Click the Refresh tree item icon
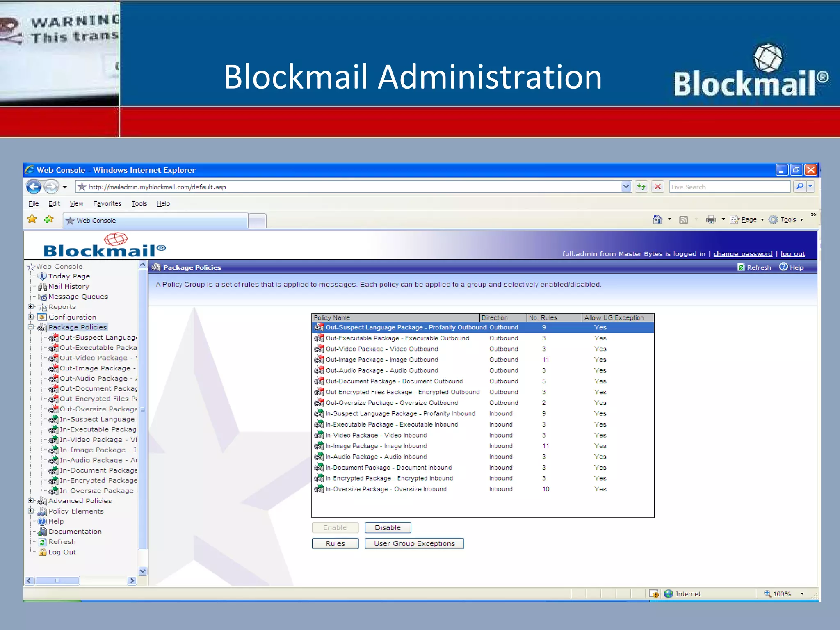The height and width of the screenshot is (630, 840). coord(42,542)
